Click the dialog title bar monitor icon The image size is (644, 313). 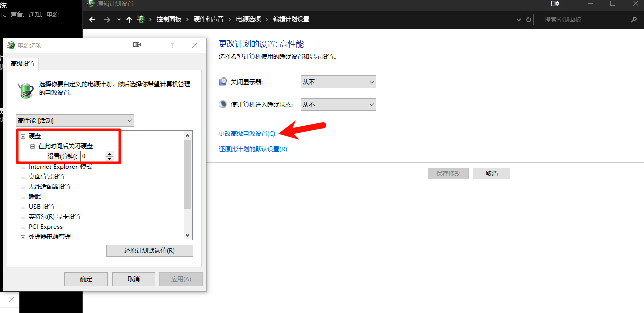click(x=137, y=45)
